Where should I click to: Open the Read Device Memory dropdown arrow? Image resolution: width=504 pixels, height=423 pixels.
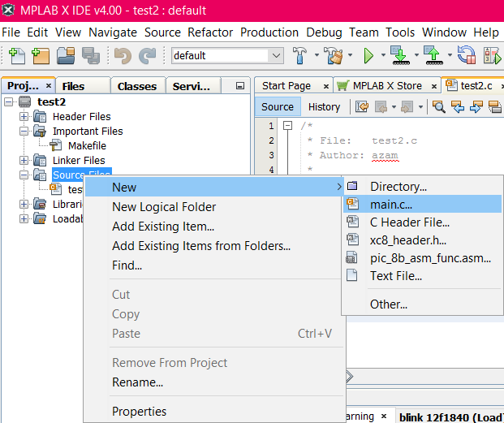click(x=450, y=55)
